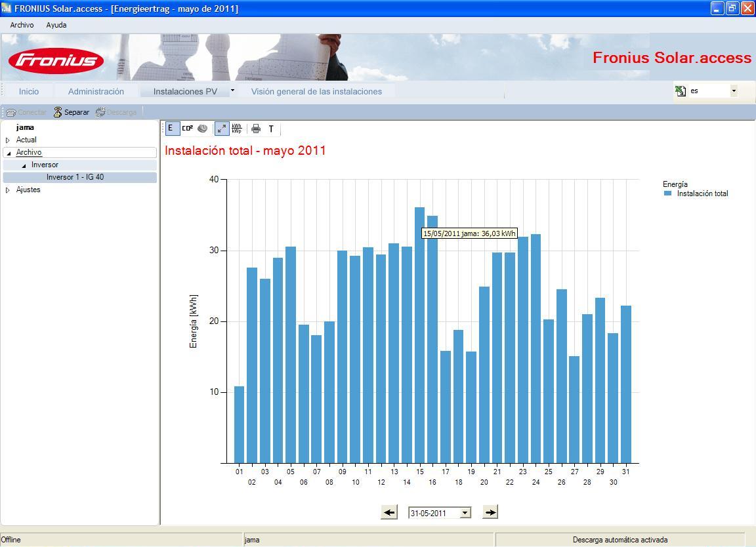Image resolution: width=756 pixels, height=547 pixels.
Task: Click the 'Energía [kWh]' axis label
Action: click(194, 321)
